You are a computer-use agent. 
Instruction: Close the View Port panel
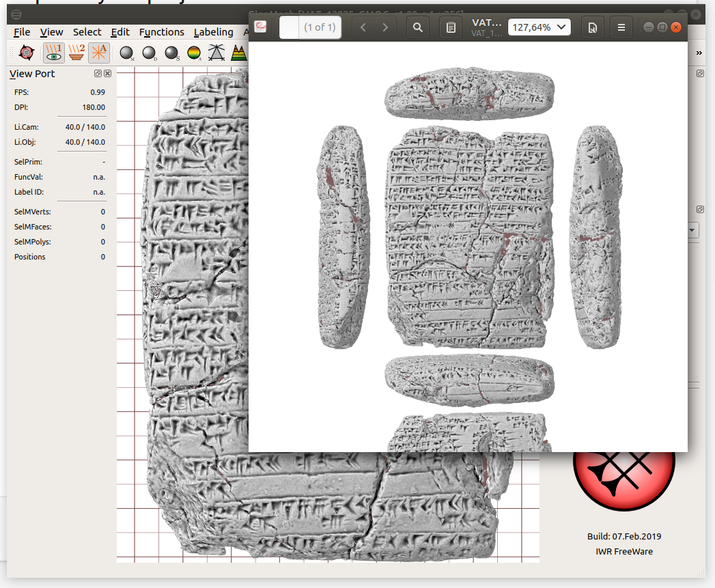pos(108,74)
